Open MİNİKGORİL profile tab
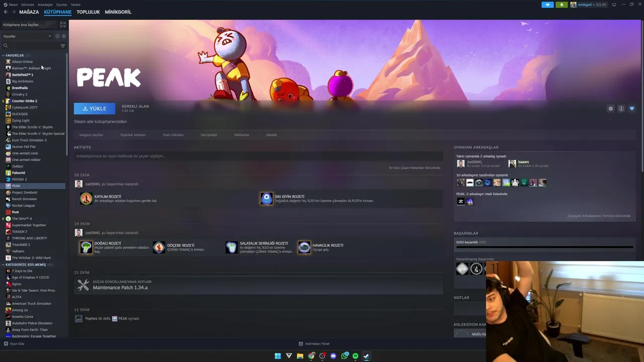The image size is (644, 362). 118,12
